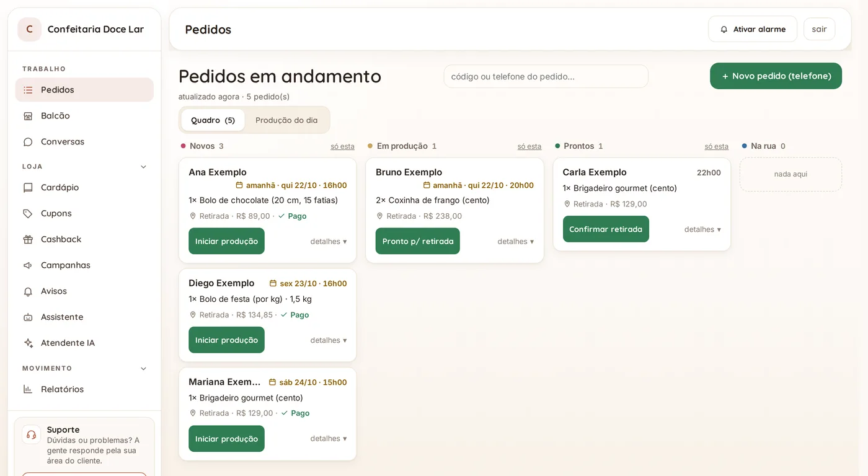This screenshot has width=868, height=476.
Task: Show only Novos column via só esta
Action: [x=342, y=147]
